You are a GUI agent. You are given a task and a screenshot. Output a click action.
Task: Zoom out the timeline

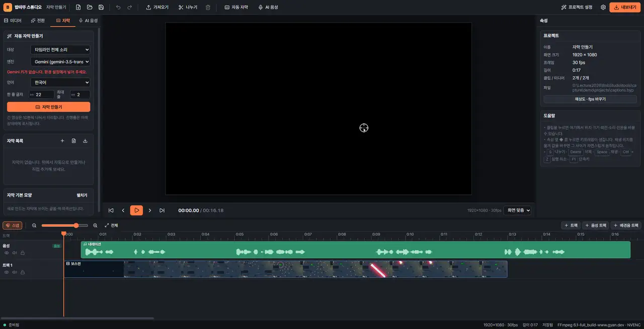[x=34, y=225]
